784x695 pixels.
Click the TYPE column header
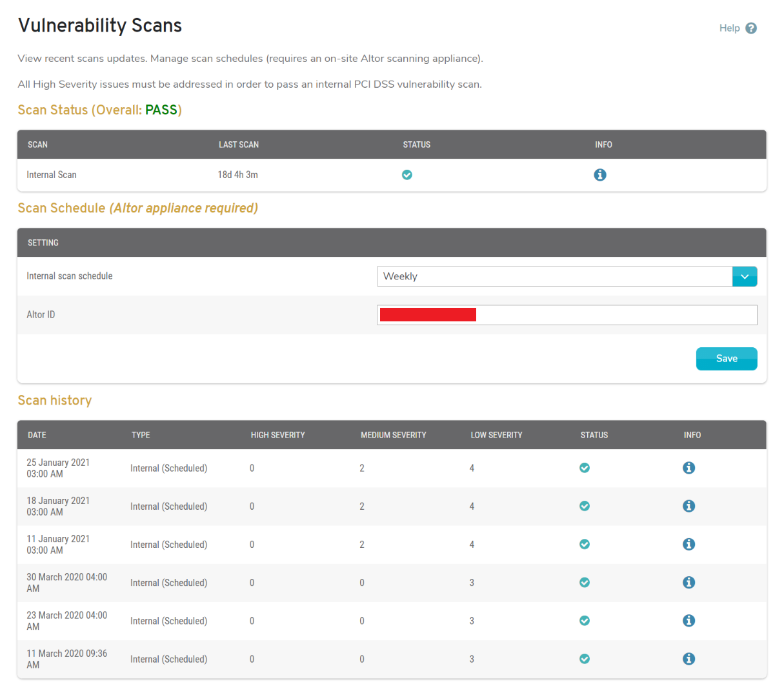[x=141, y=435]
